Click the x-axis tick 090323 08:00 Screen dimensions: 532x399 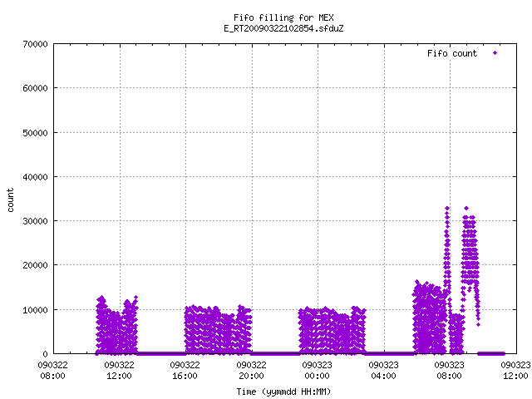click(450, 371)
